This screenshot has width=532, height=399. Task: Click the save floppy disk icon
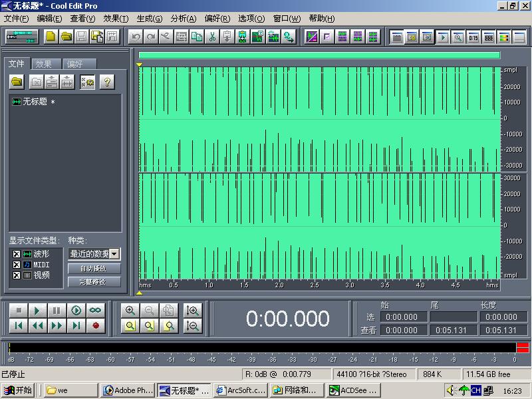pyautogui.click(x=82, y=37)
